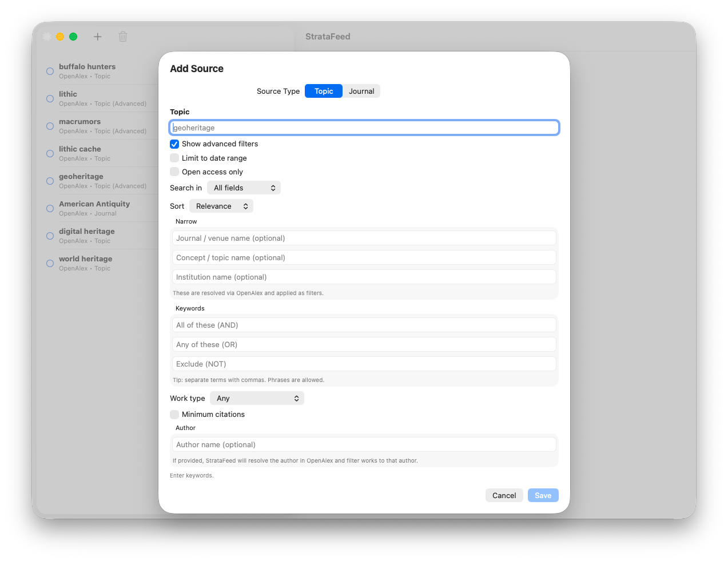Image resolution: width=728 pixels, height=561 pixels.
Task: Click the circle icon next to geoheritage
Action: pos(50,181)
